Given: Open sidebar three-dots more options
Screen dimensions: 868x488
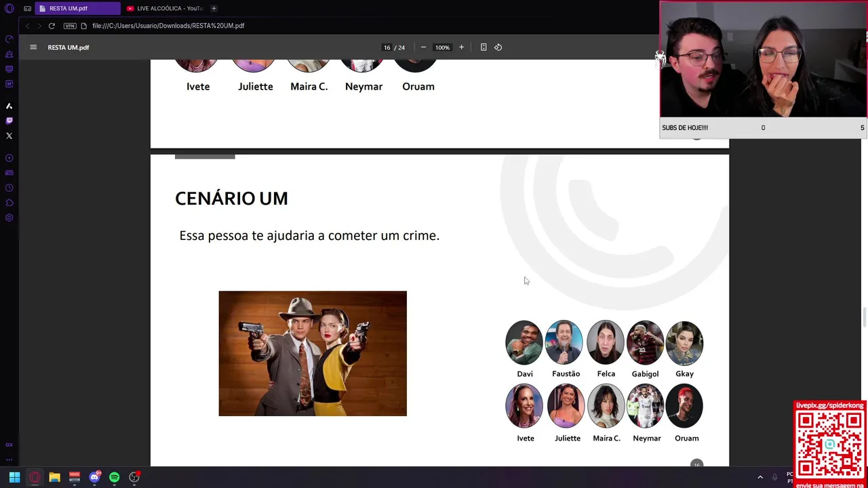Looking at the screenshot, I should click(x=9, y=460).
